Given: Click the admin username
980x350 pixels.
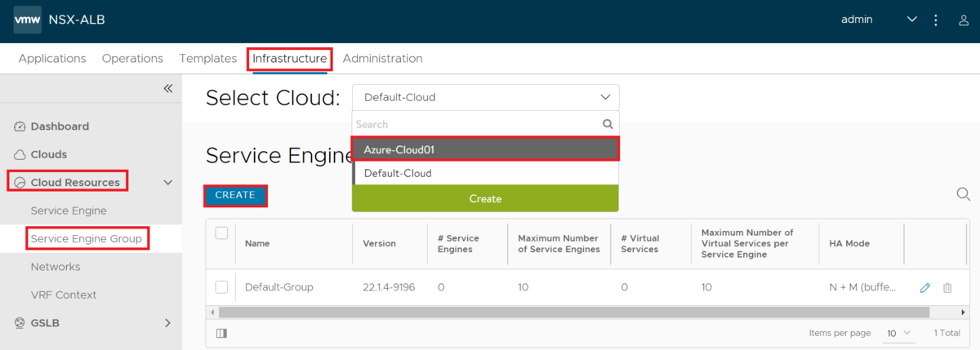Looking at the screenshot, I should [x=857, y=20].
